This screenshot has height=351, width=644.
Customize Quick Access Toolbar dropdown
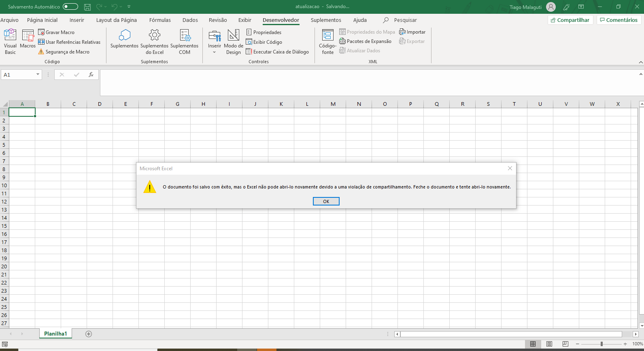pos(129,6)
